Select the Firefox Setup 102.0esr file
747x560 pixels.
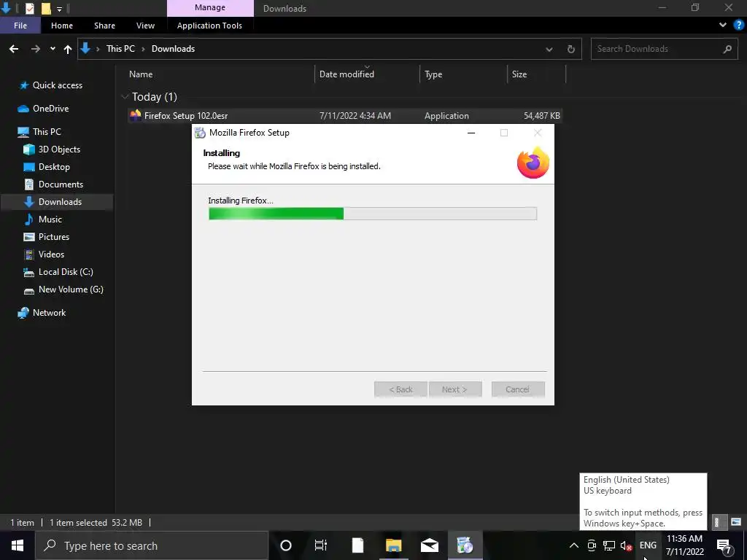click(345, 116)
